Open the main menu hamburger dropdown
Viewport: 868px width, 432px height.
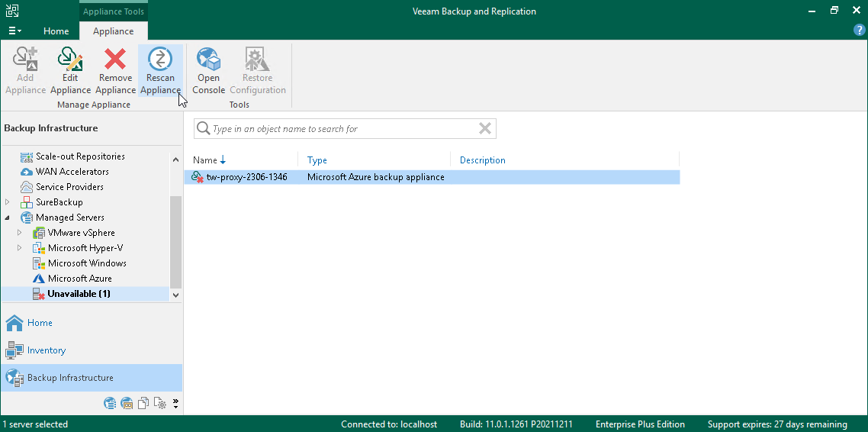tap(15, 31)
